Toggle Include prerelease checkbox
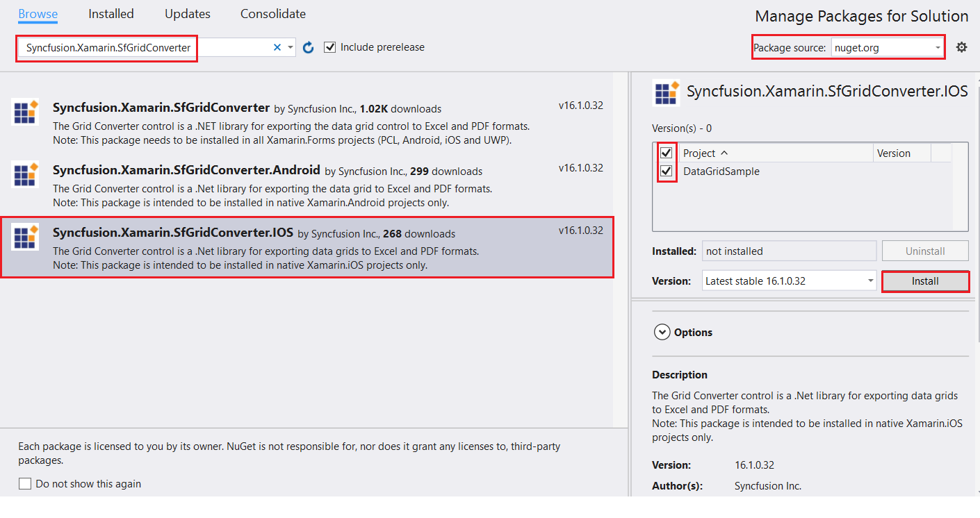 click(x=330, y=47)
